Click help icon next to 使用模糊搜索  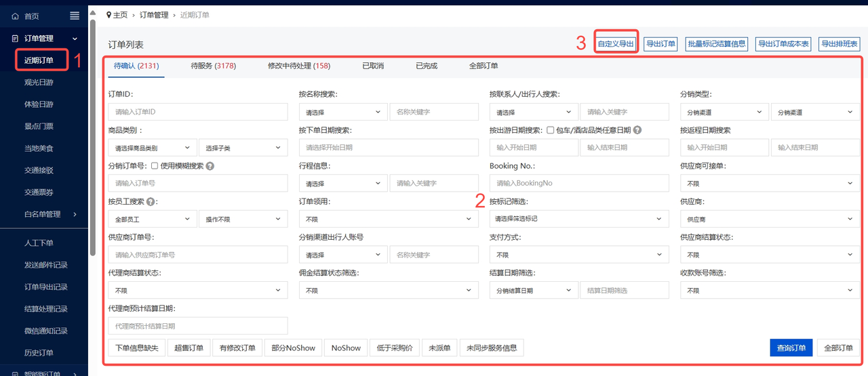pos(210,165)
